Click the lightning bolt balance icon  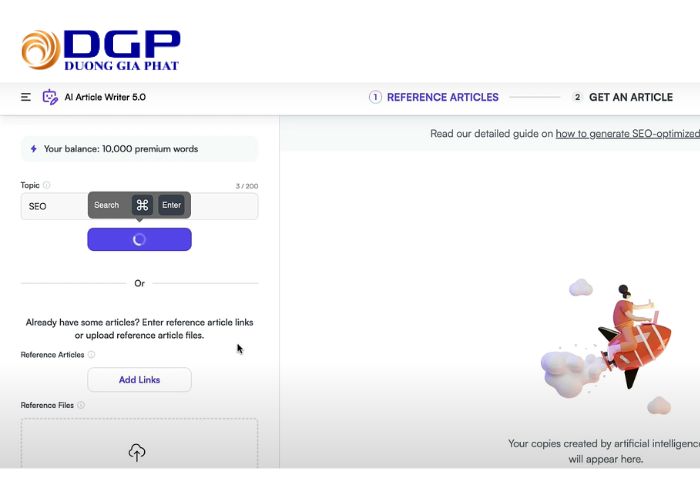33,149
